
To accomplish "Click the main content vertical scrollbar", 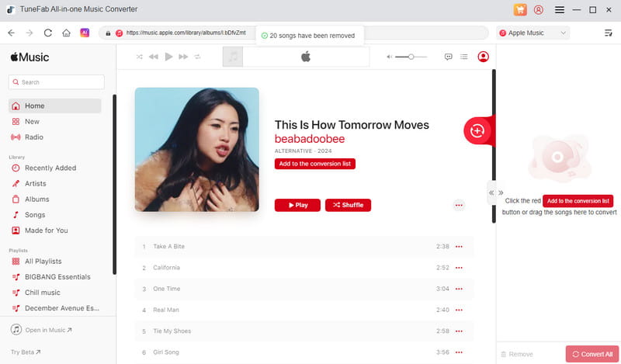I will 494,146.
